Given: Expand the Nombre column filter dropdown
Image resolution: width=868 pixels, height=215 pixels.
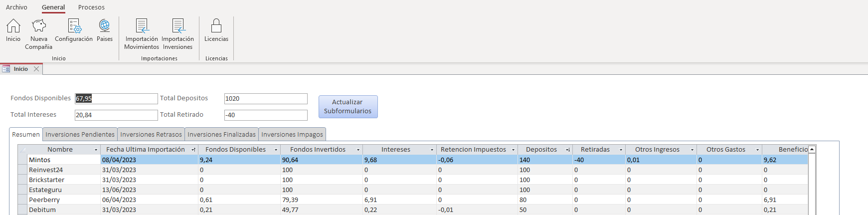Looking at the screenshot, I should click(x=96, y=150).
